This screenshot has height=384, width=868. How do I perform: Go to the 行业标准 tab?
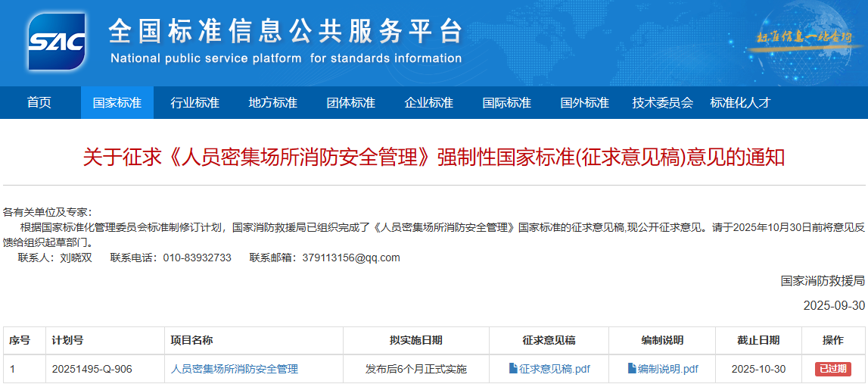tap(194, 102)
